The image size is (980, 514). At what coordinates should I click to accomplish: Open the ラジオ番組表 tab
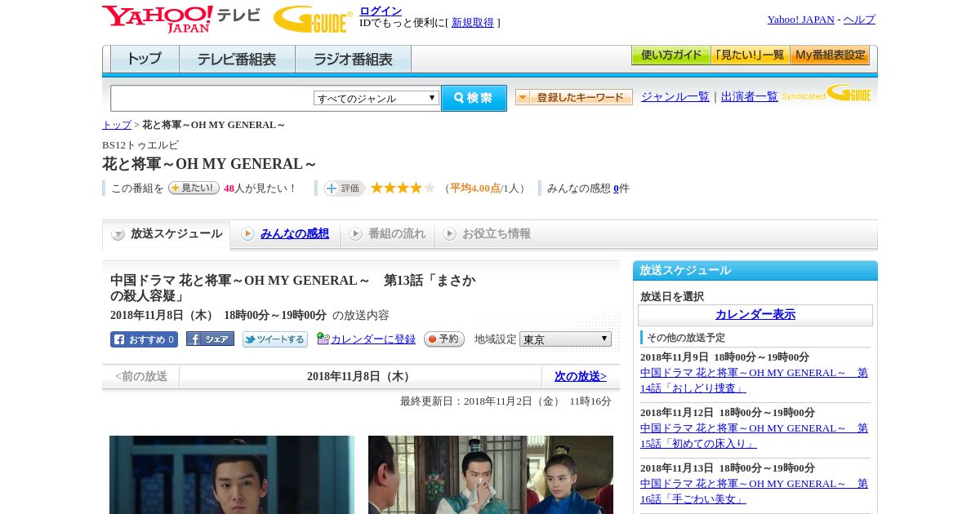coord(353,59)
